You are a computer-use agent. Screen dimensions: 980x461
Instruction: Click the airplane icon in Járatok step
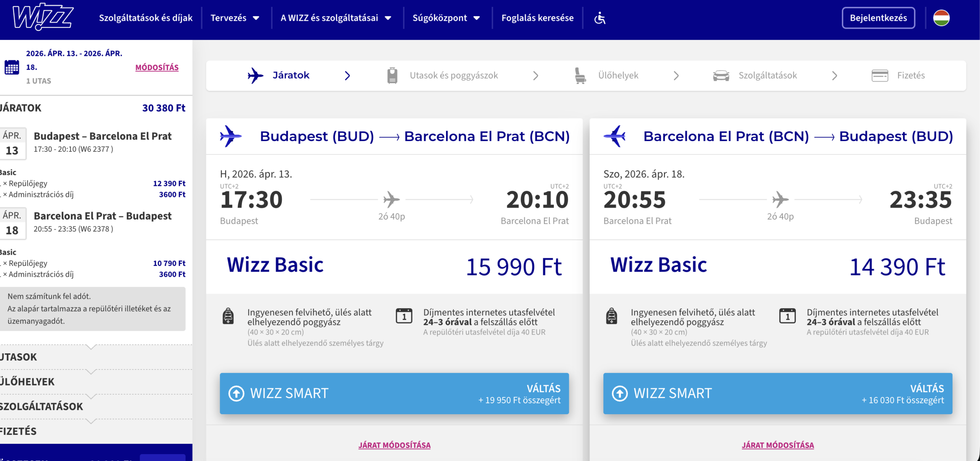tap(255, 75)
